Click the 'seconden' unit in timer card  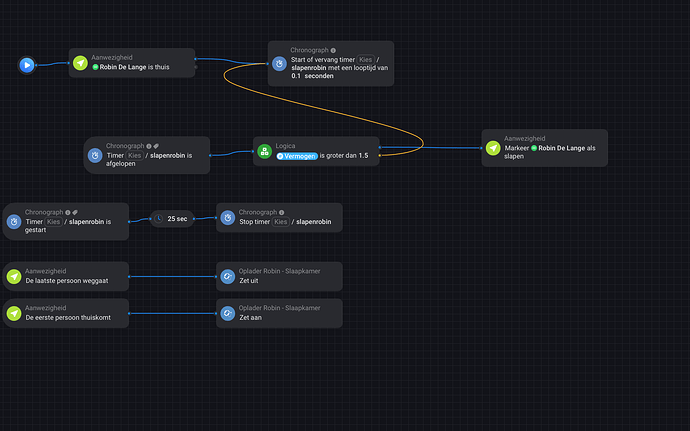click(x=319, y=76)
